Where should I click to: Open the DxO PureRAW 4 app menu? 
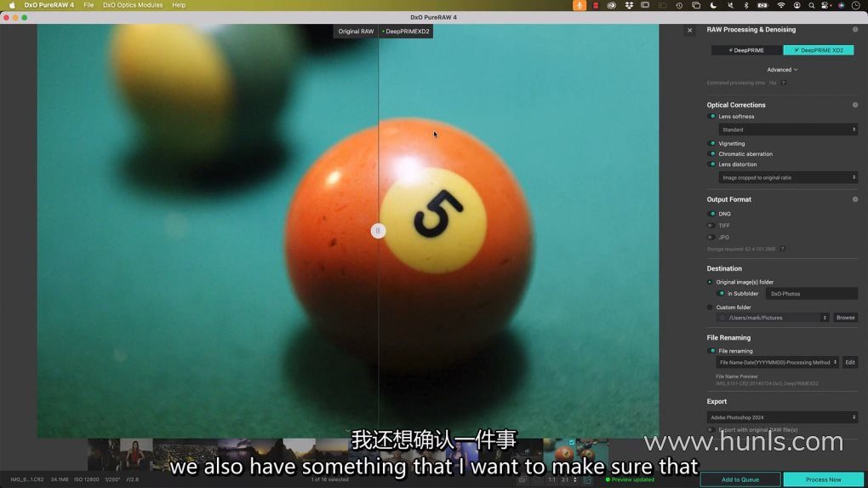pyautogui.click(x=49, y=5)
